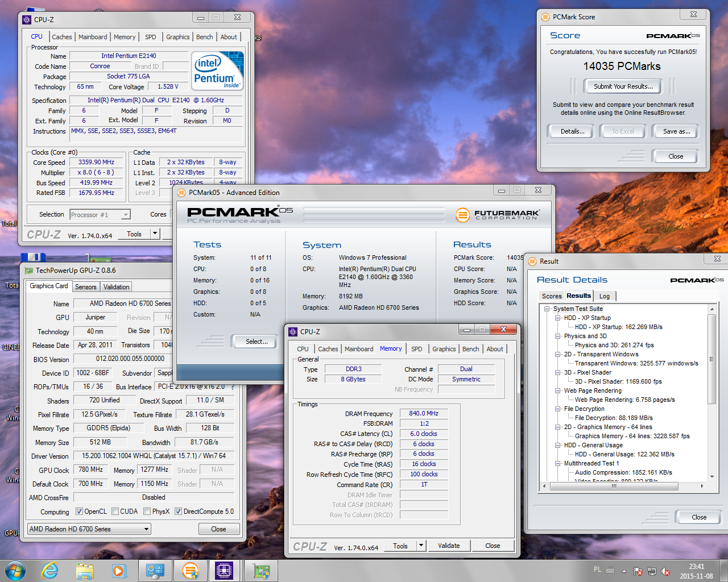Image resolution: width=728 pixels, height=582 pixels.
Task: Launch Internet Explorer from the taskbar
Action: (50, 571)
